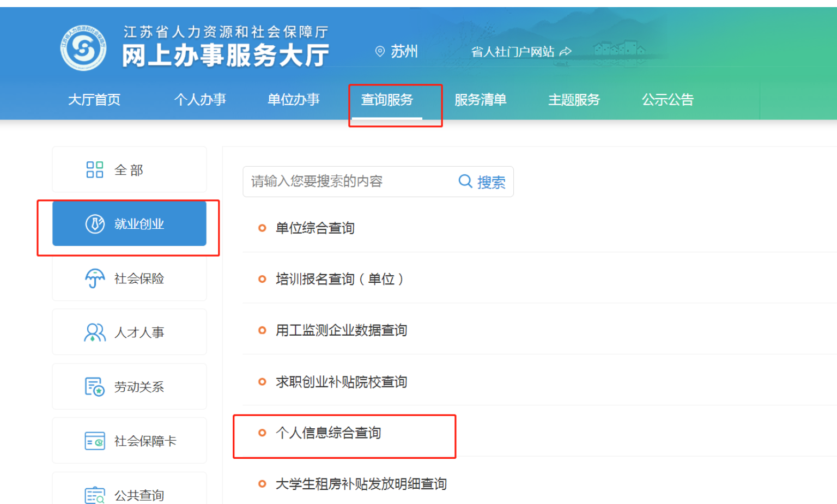Viewport: 837px width, 504px height.
Task: Select the 就业创业 category
Action: tap(129, 224)
